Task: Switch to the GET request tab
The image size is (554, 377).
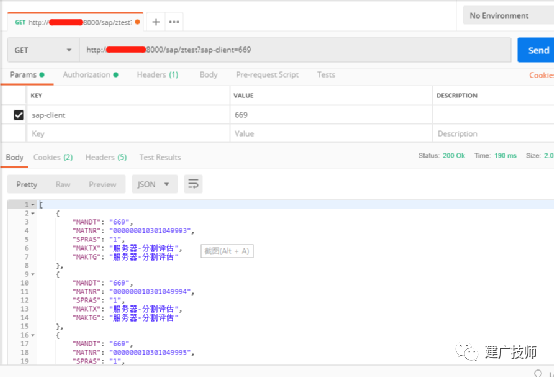Action: 75,22
